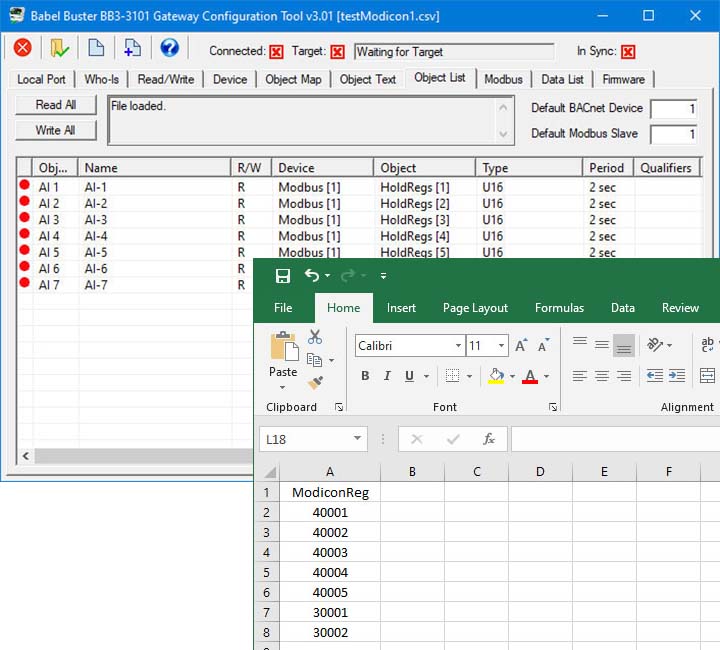Click the red disconnect X toolbar icon

(x=22, y=48)
